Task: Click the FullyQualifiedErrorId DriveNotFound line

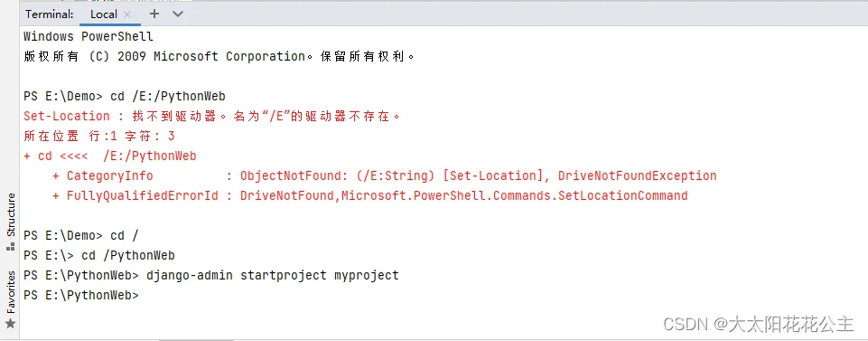Action: click(369, 195)
